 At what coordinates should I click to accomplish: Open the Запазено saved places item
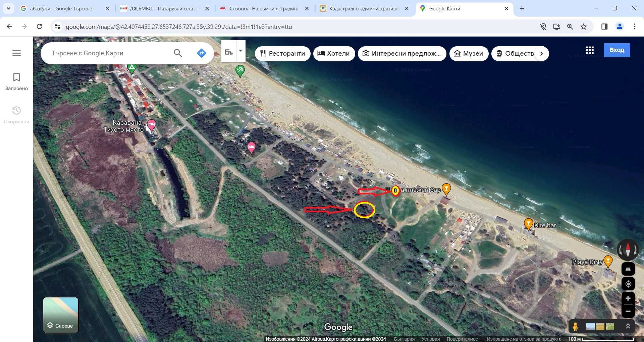point(16,82)
